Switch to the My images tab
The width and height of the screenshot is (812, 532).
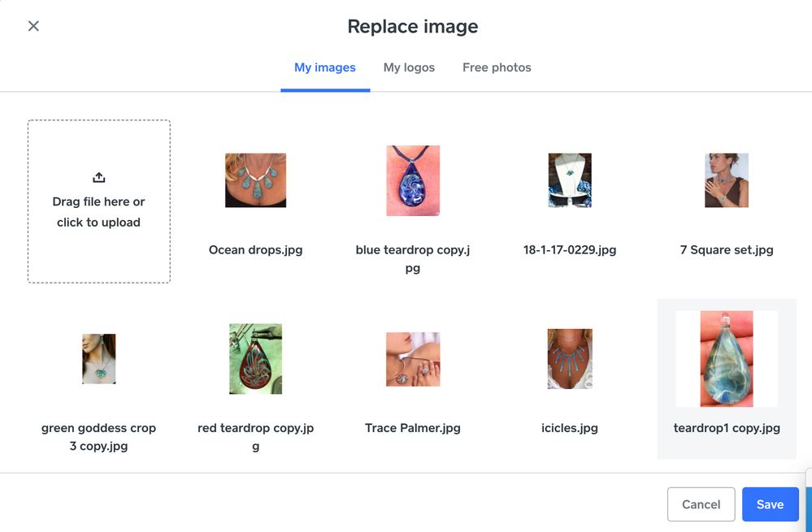point(324,67)
